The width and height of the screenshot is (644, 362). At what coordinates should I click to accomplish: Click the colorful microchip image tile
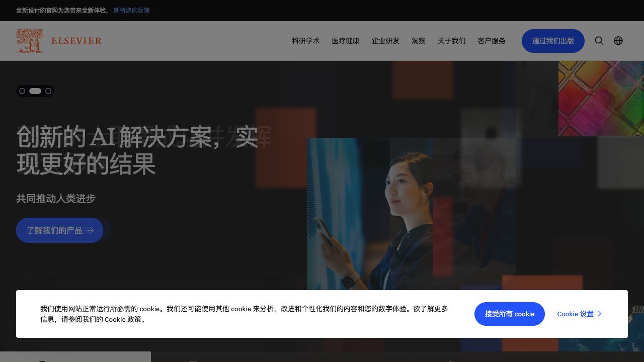pos(601,98)
